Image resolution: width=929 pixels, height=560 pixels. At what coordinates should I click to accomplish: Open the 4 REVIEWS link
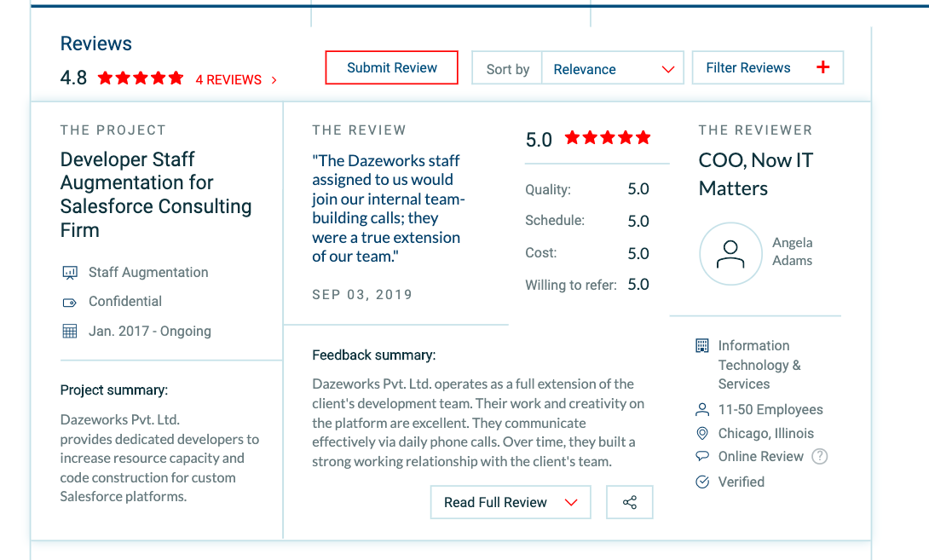click(236, 79)
